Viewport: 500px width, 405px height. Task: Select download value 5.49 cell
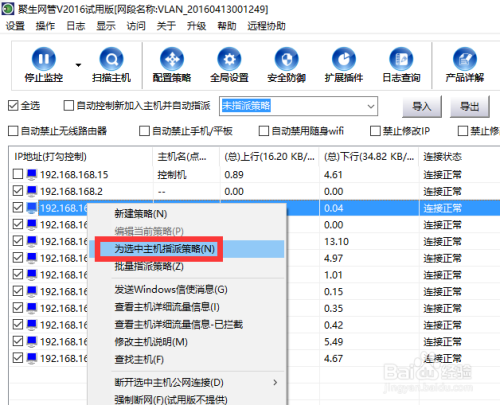[x=334, y=342]
